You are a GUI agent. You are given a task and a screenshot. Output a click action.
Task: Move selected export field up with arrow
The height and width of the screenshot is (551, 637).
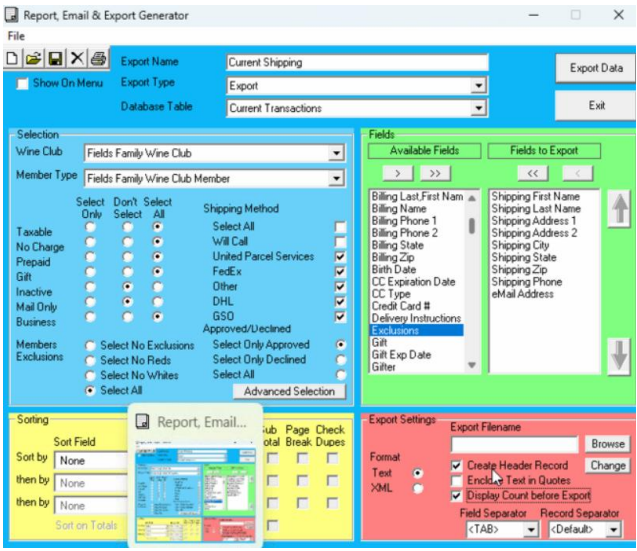pyautogui.click(x=619, y=209)
